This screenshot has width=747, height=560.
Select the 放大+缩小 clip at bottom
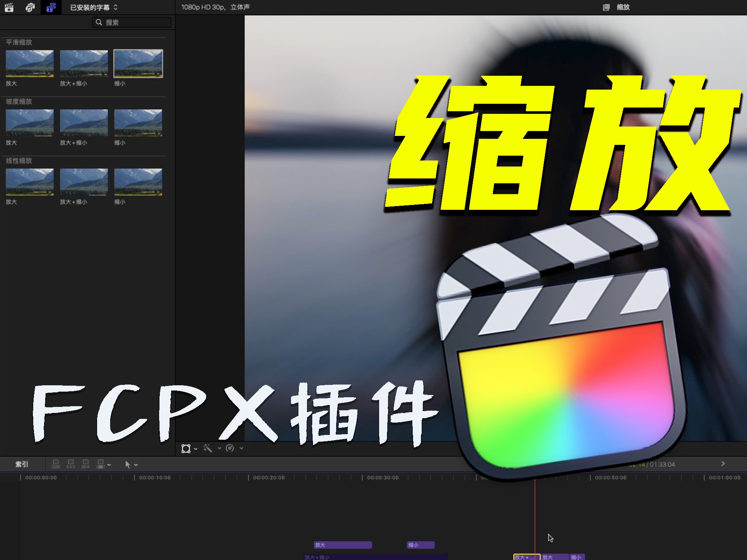(376, 557)
